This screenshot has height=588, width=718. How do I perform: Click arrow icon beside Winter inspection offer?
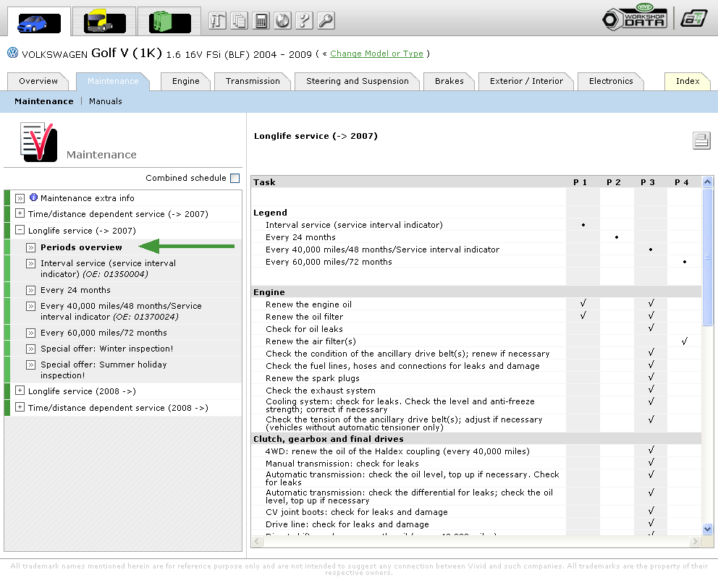[30, 349]
